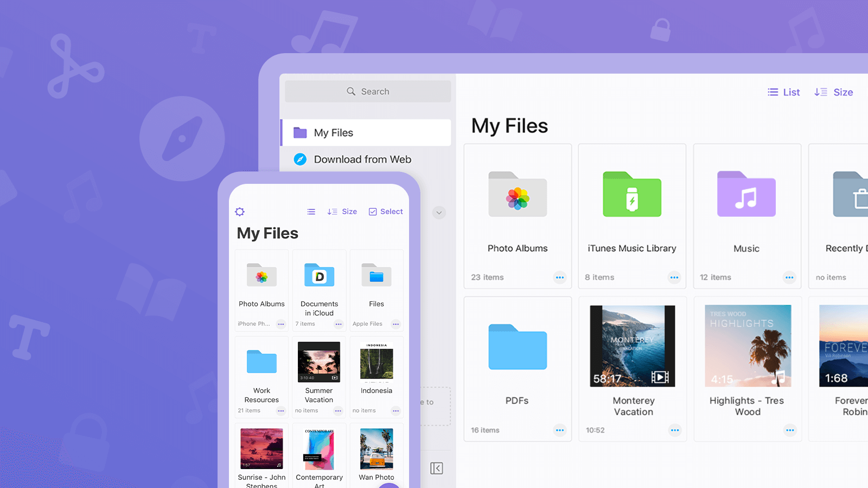Sort by Size on phone
This screenshot has height=488, width=868.
tap(342, 211)
